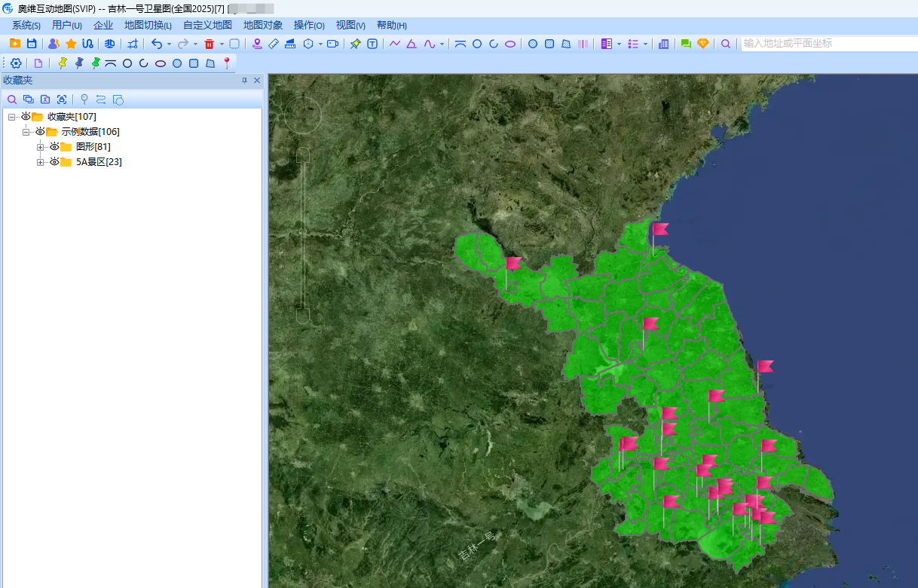Click the blue gear settings icon
Viewport: 918px width, 588px height.
click(x=16, y=63)
